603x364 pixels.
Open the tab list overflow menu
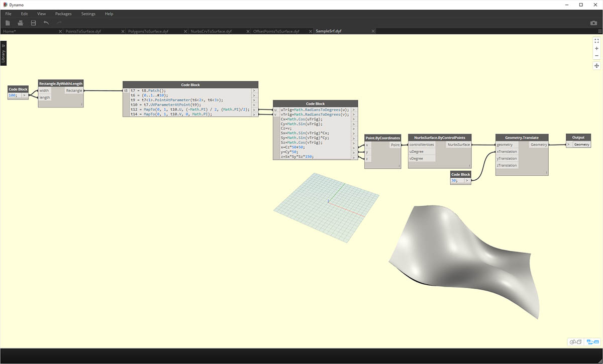[599, 31]
